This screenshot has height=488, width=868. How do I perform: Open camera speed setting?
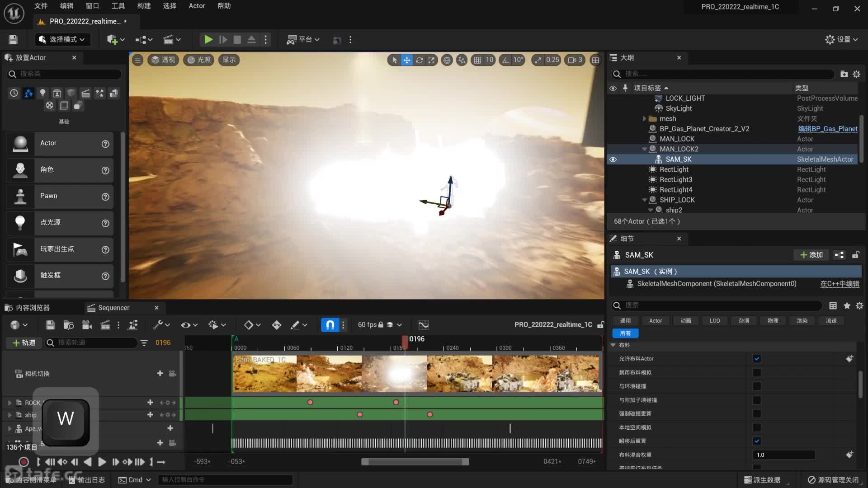pos(576,60)
